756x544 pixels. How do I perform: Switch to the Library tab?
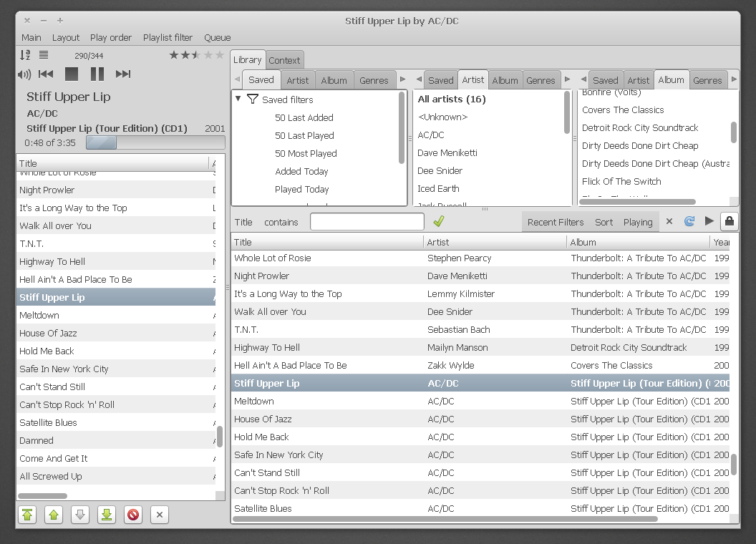(247, 60)
